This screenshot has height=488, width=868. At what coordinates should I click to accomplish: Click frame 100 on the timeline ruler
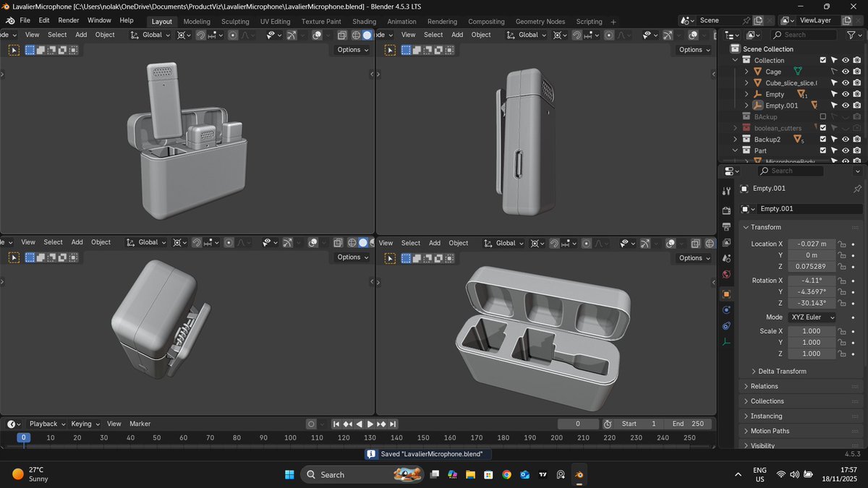[290, 437]
